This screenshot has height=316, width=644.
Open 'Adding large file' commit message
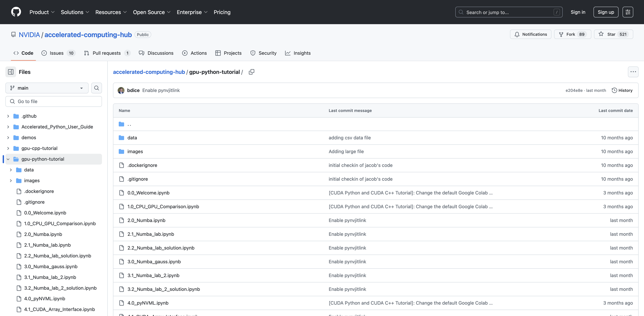(x=346, y=152)
